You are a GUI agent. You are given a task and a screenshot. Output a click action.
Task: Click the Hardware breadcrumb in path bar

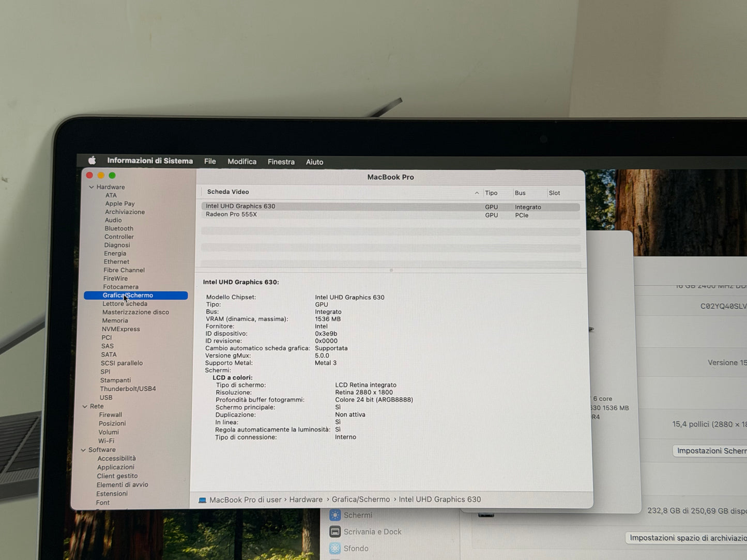(306, 500)
